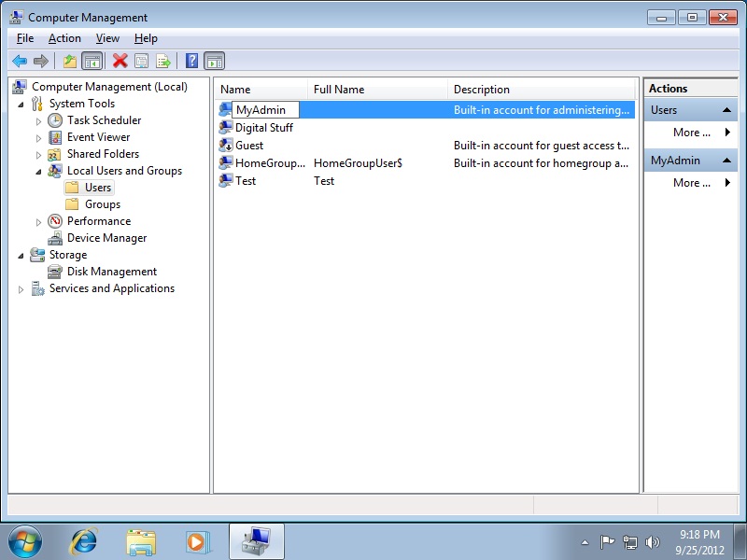
Task: Launch Internet Explorer from taskbar
Action: tap(84, 542)
